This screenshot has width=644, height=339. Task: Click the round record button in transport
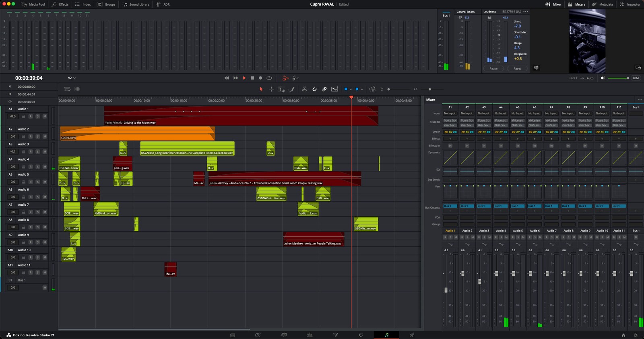(260, 78)
